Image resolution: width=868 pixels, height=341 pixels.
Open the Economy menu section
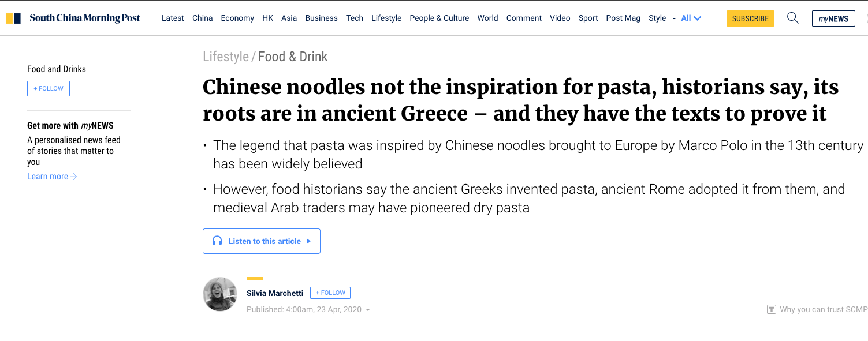click(237, 18)
